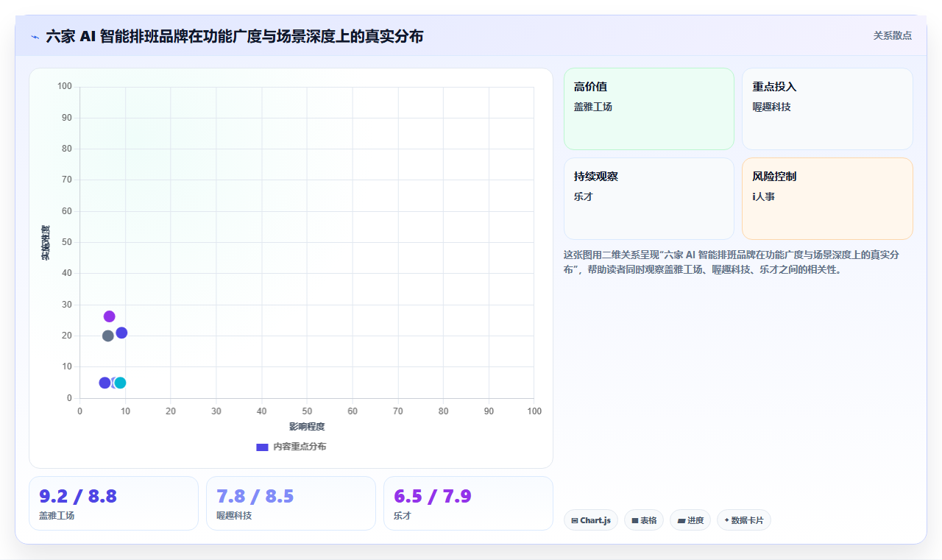Click the gray scatter point near 20
This screenshot has height=560, width=942.
coord(108,336)
